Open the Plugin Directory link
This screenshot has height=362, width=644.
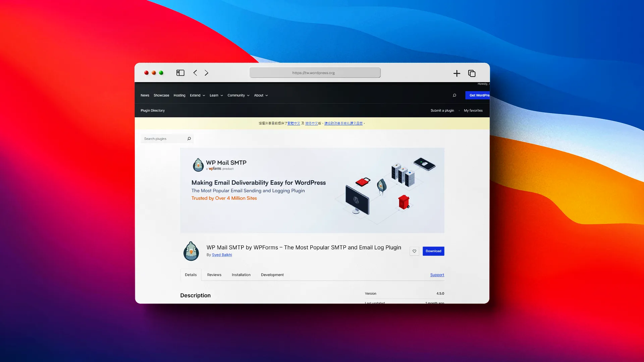[153, 111]
